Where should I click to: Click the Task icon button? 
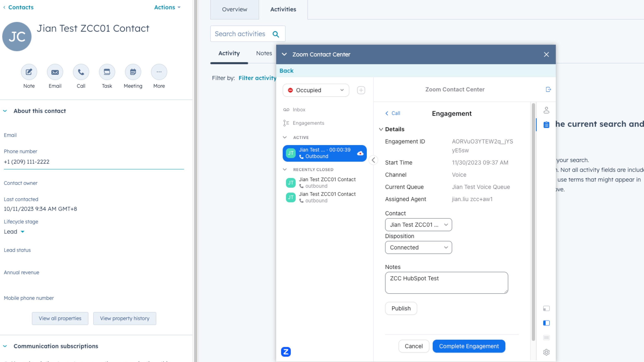tap(107, 72)
